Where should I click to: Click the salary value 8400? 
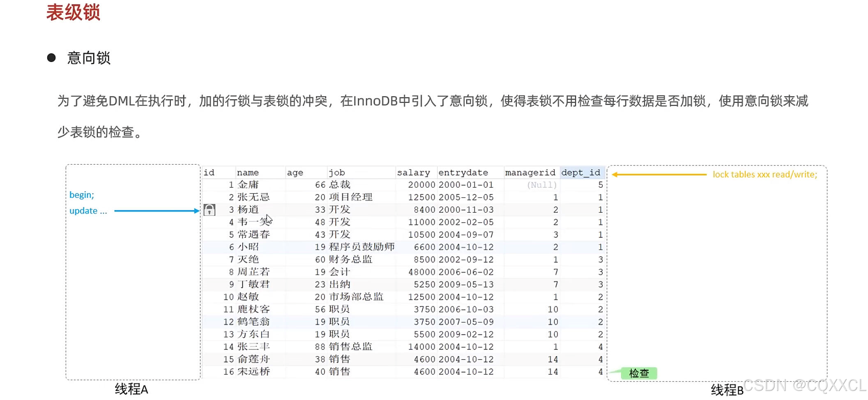pos(424,209)
